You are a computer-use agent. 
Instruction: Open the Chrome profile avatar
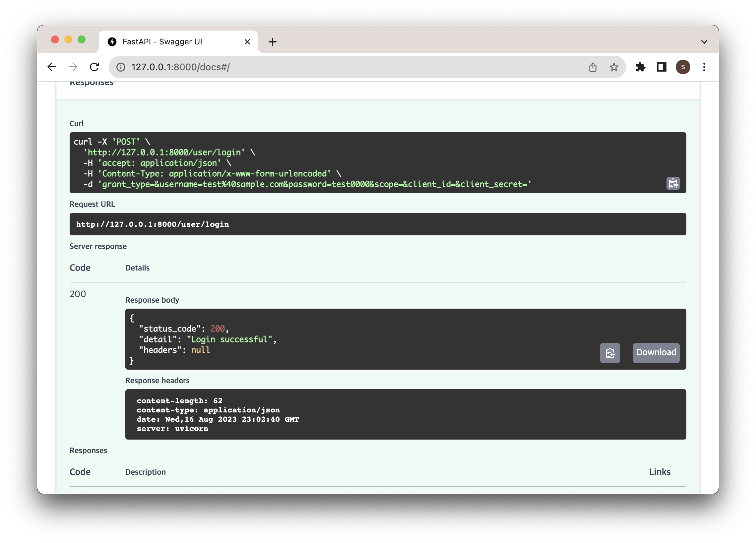coord(683,67)
